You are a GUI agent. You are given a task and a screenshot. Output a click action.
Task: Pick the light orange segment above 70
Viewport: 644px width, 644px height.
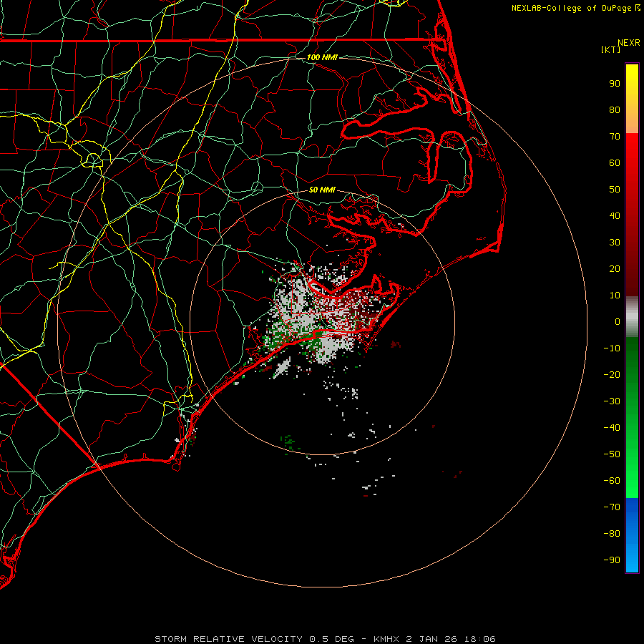632,122
